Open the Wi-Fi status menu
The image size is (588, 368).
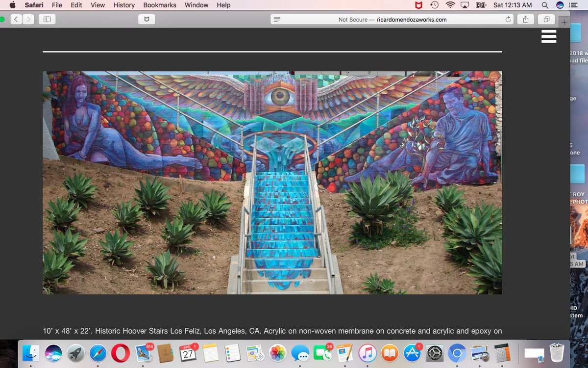click(x=450, y=5)
